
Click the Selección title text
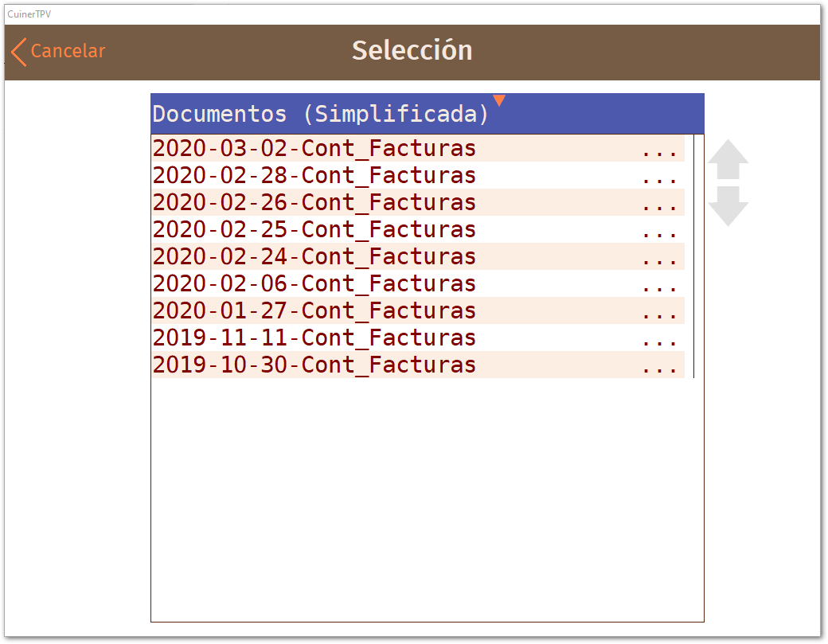pos(412,51)
